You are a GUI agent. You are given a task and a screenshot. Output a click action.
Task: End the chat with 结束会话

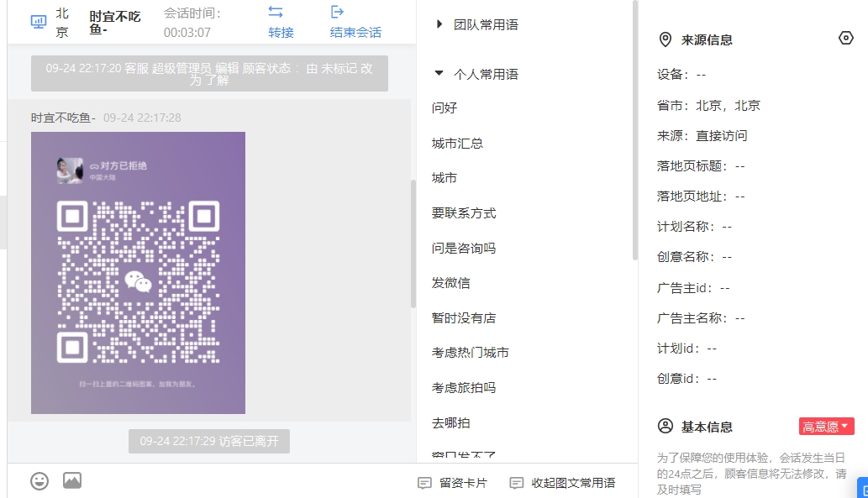click(x=355, y=23)
